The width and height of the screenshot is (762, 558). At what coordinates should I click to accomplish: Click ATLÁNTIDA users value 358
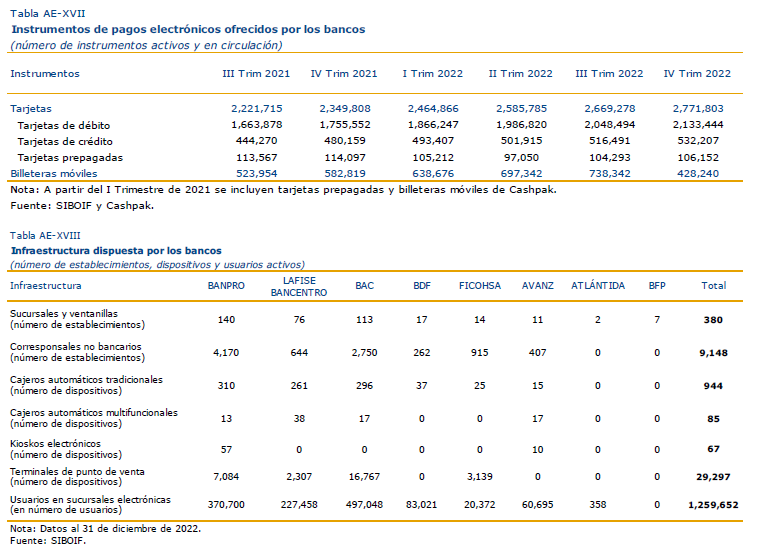[x=598, y=505]
